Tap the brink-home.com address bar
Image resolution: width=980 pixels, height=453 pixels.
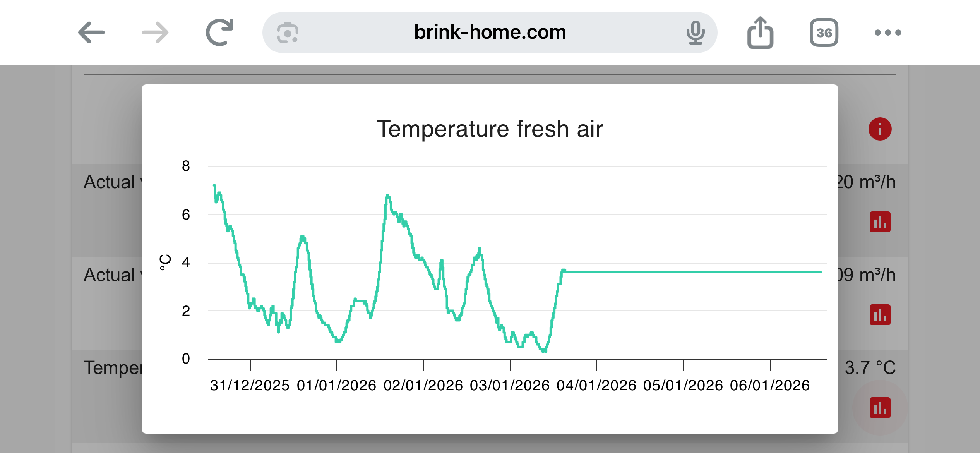click(x=490, y=33)
